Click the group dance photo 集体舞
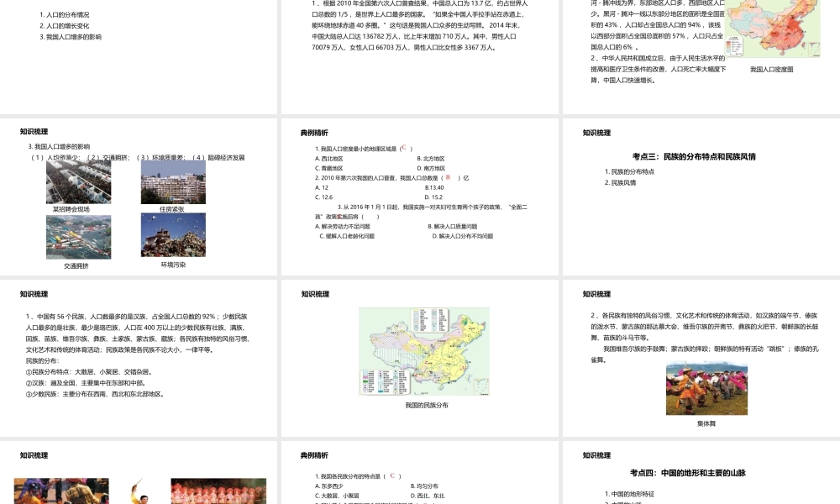 click(x=706, y=390)
